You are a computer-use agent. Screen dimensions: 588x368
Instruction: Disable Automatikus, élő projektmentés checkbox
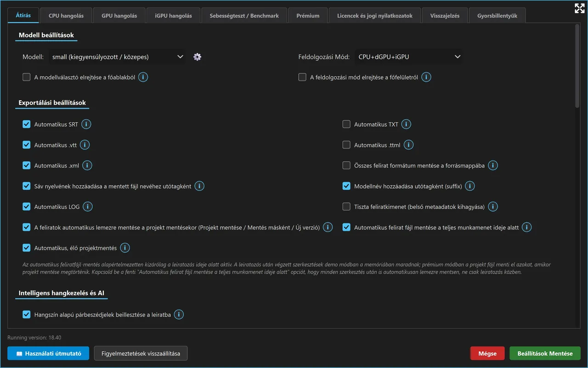coord(27,248)
